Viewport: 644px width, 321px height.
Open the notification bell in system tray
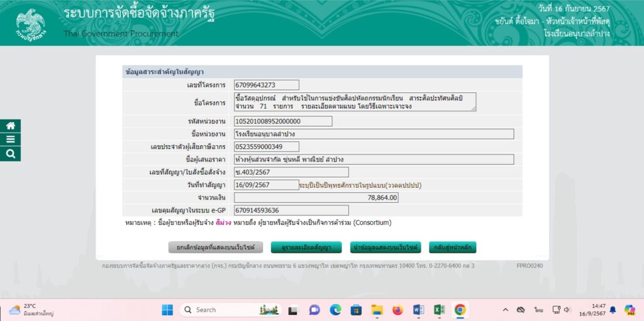click(x=613, y=310)
